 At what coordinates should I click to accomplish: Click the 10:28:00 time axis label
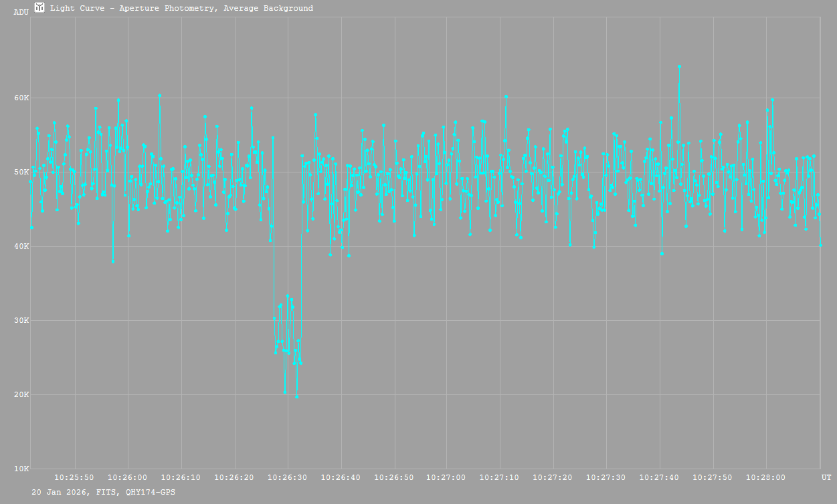pos(766,478)
